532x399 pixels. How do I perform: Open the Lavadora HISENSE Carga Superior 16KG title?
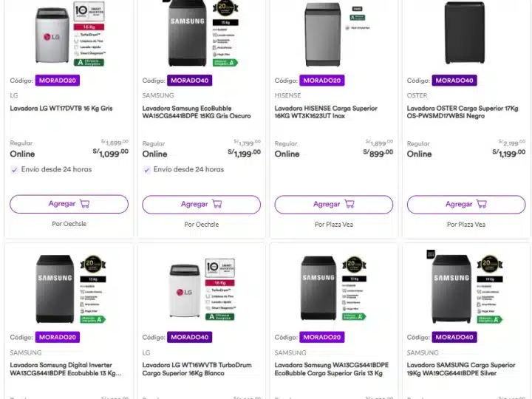click(326, 112)
